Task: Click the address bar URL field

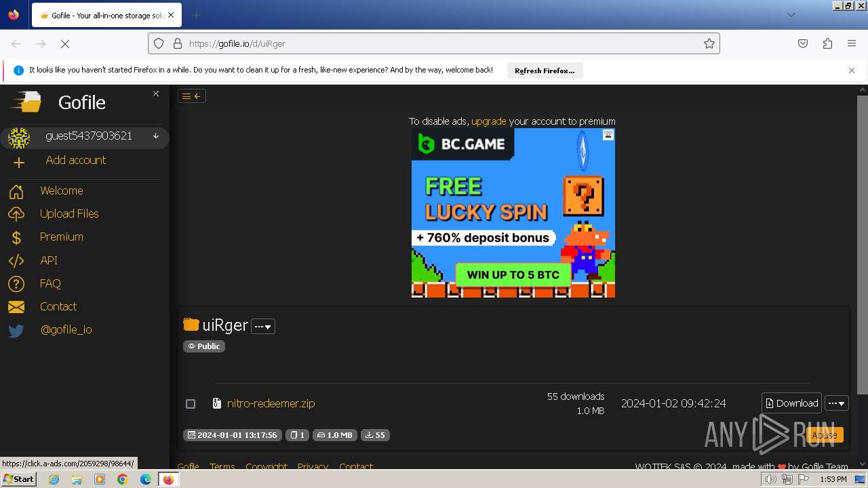Action: [434, 43]
